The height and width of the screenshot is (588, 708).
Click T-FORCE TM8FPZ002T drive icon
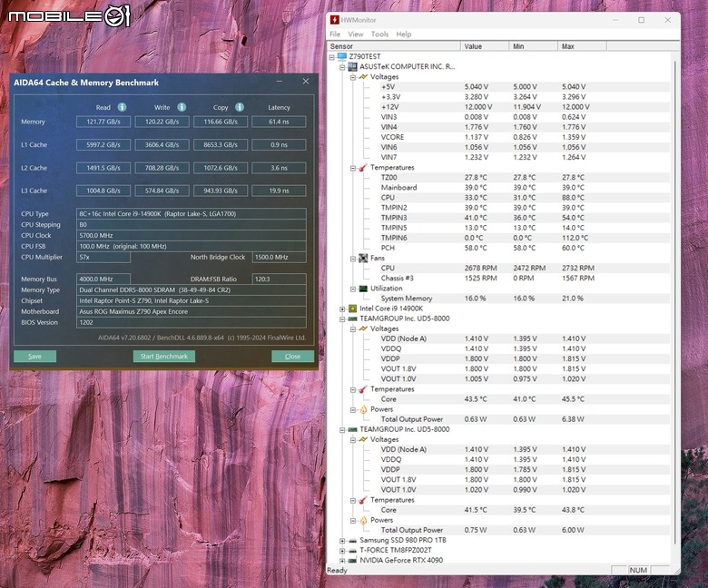click(353, 551)
